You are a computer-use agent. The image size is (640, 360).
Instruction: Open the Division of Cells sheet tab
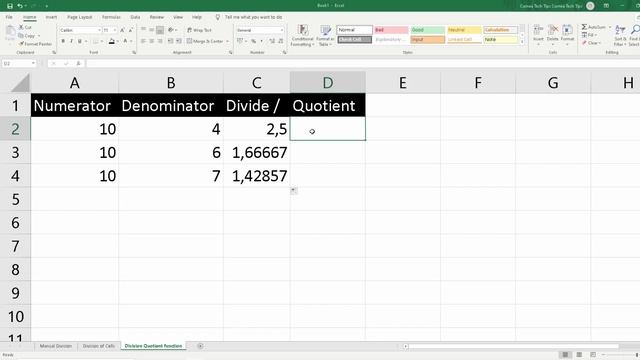click(x=99, y=346)
